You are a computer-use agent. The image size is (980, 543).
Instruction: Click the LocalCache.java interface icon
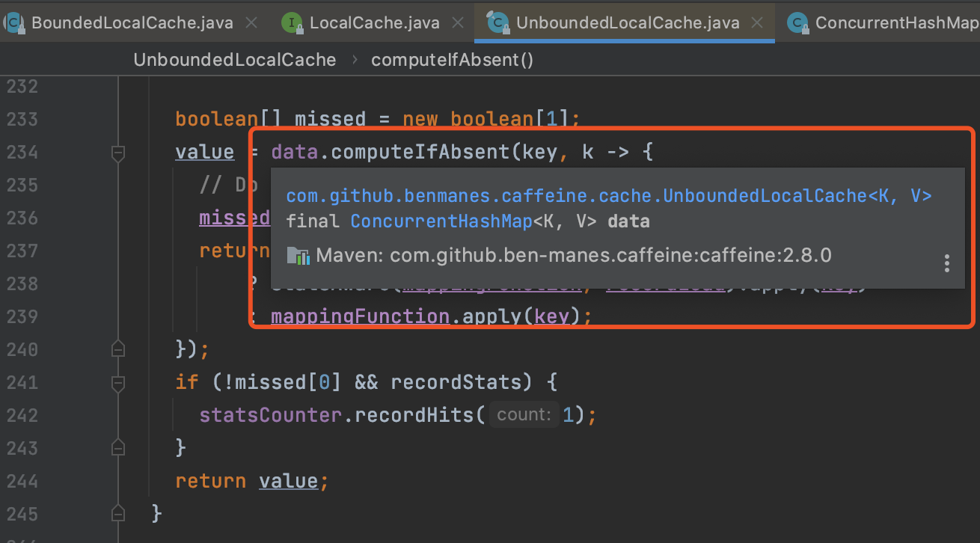(292, 23)
